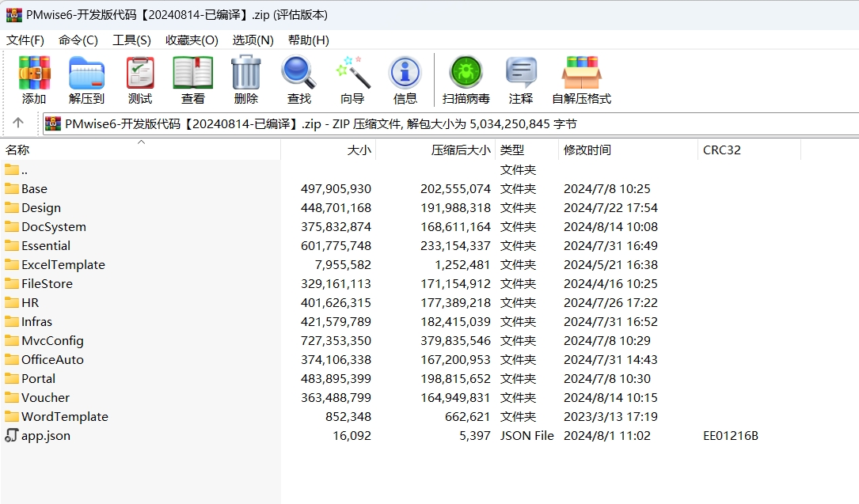The height and width of the screenshot is (504, 859).
Task: Select the ExcelTemplate folder icon
Action: click(12, 265)
